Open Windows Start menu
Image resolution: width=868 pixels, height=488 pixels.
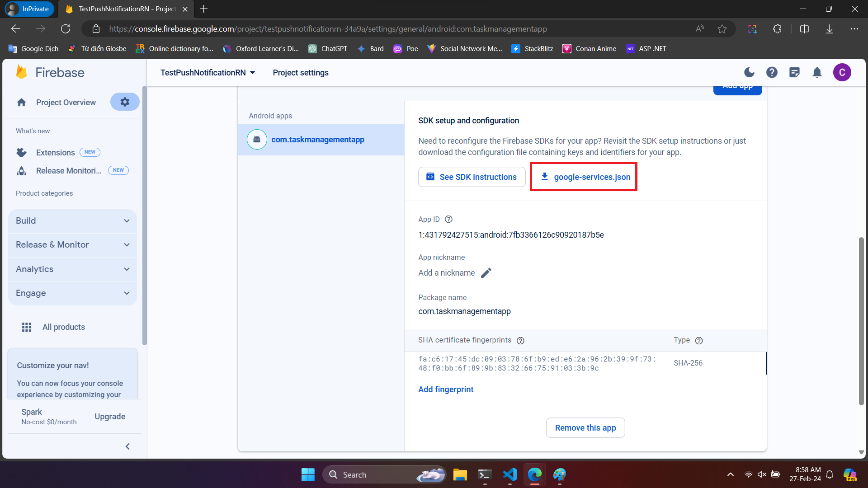pyautogui.click(x=308, y=474)
